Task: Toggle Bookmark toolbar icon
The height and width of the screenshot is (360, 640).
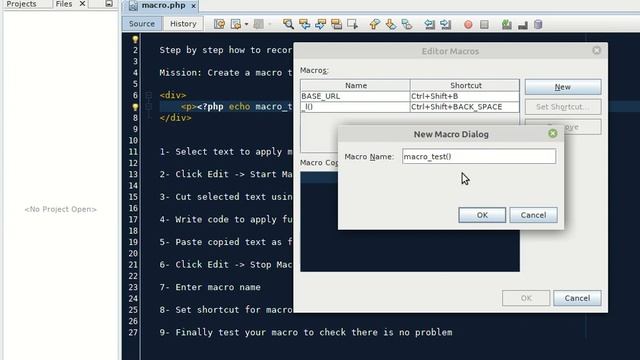Action: point(407,24)
